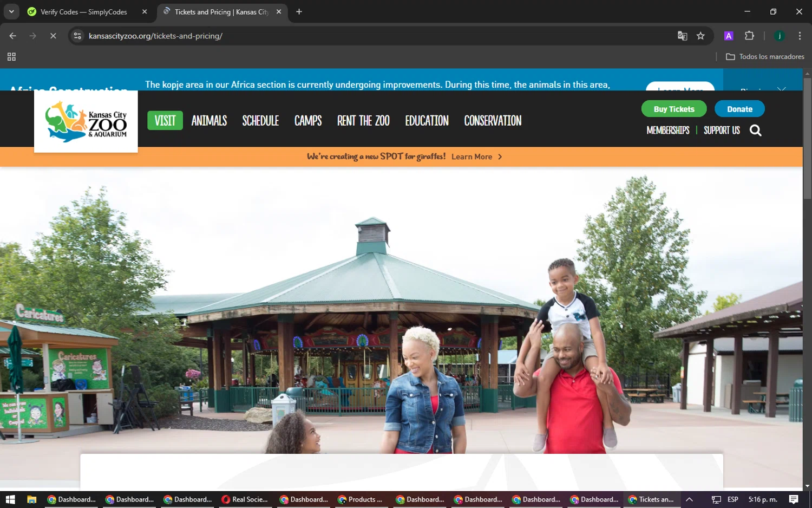812x508 pixels.
Task: Open the ANIMALS menu
Action: (x=209, y=120)
